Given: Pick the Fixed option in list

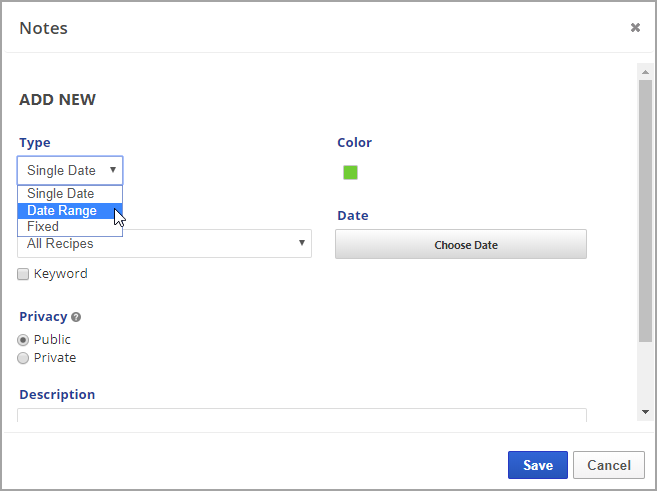Looking at the screenshot, I should (43, 227).
